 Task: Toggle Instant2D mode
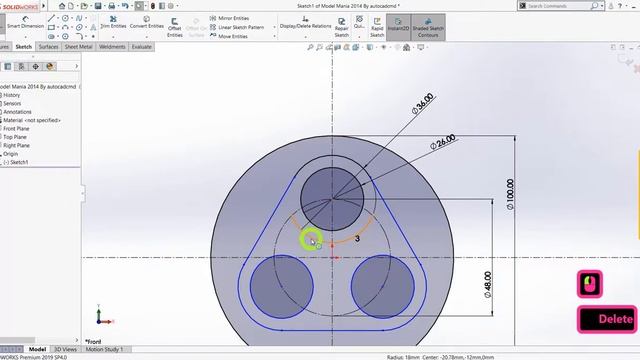pos(398,27)
